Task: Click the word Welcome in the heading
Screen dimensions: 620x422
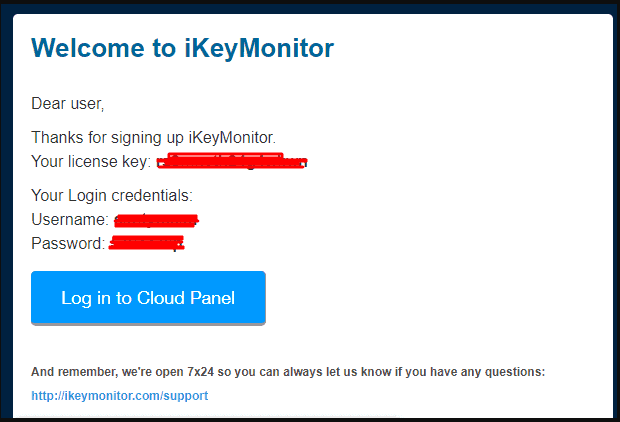Action: coord(88,48)
